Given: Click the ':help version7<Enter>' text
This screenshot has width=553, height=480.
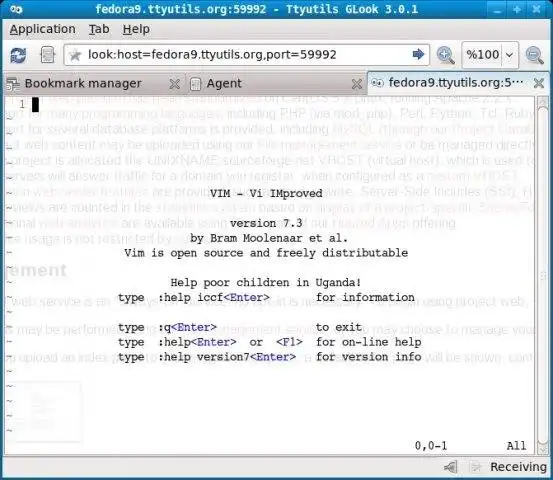Looking at the screenshot, I should click(227, 357).
